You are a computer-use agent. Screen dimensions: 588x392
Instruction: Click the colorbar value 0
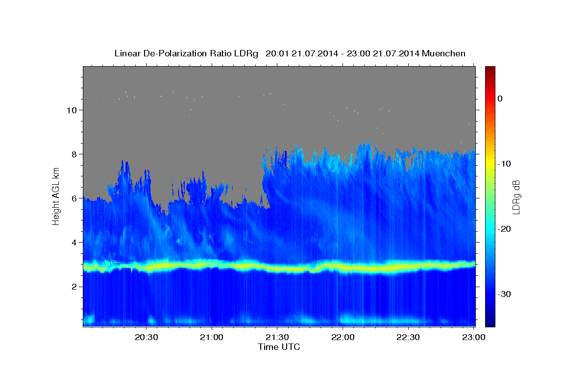point(500,98)
